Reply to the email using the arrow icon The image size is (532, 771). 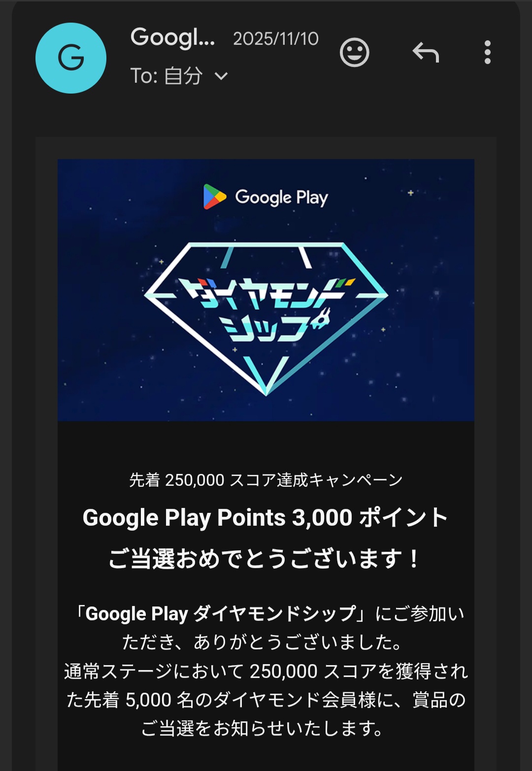coord(426,52)
